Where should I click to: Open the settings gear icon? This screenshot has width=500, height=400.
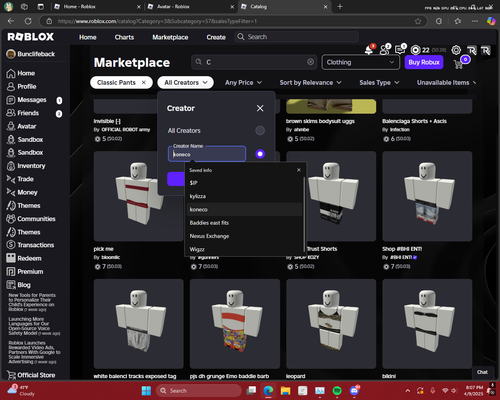[456, 50]
